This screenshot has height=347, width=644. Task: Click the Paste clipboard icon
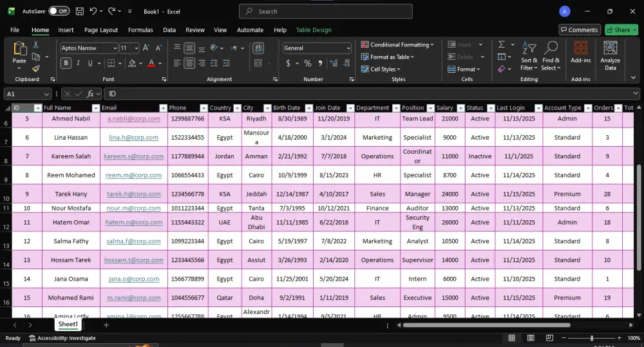click(19, 48)
